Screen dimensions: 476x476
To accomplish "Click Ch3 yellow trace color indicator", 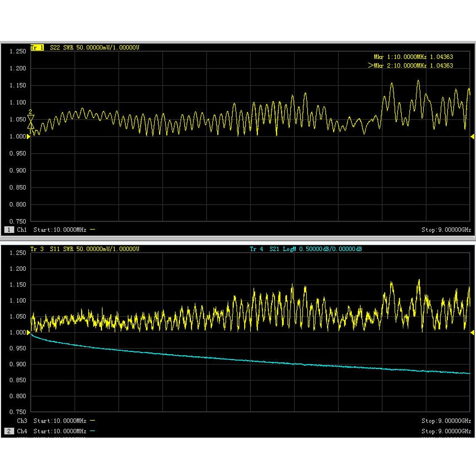I will click(93, 421).
